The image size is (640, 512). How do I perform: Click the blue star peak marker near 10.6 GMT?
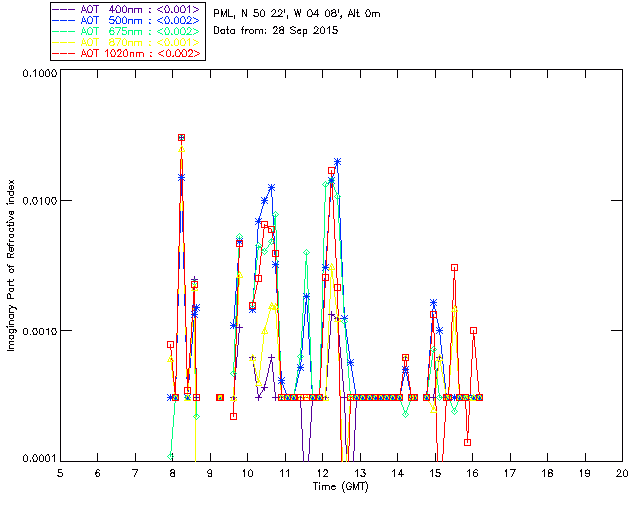(271, 188)
